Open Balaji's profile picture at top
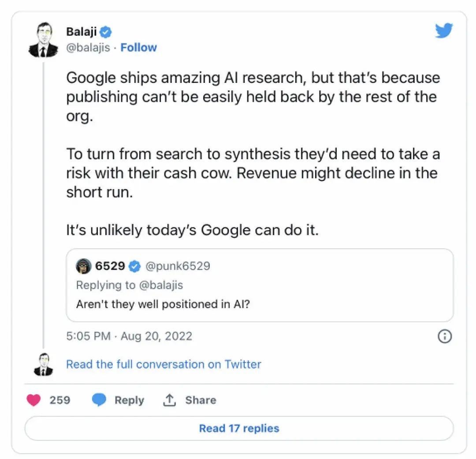The image size is (476, 459). [x=43, y=41]
